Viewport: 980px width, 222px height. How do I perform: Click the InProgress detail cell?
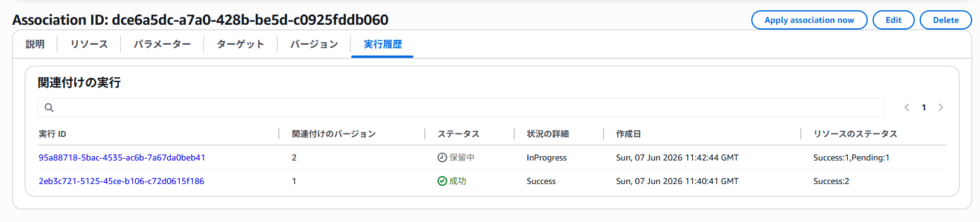(547, 157)
